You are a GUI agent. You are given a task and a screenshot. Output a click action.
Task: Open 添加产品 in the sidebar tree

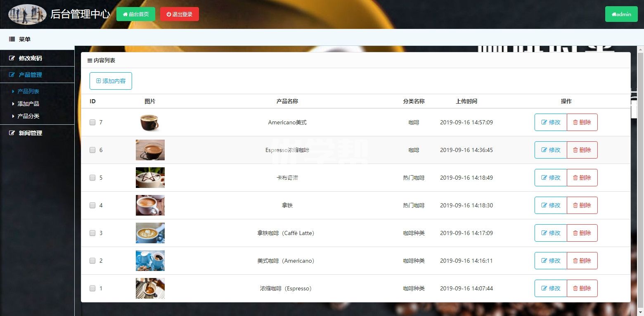point(28,104)
